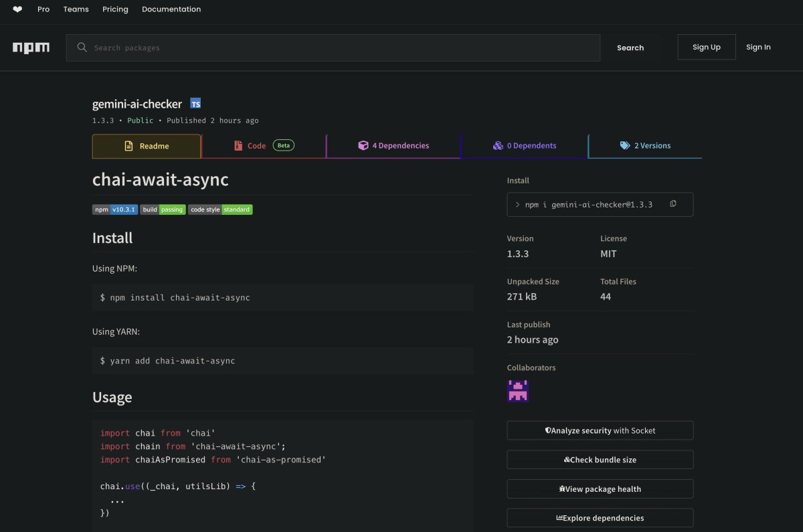Viewport: 803px width, 532px height.
Task: Click the Search button
Action: coord(630,48)
